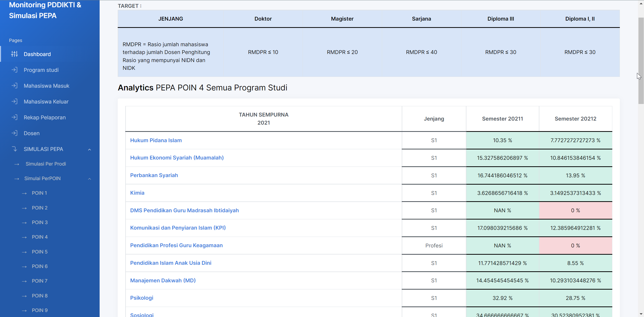Collapse the SIMULASI PEPA menu chevron

point(90,149)
